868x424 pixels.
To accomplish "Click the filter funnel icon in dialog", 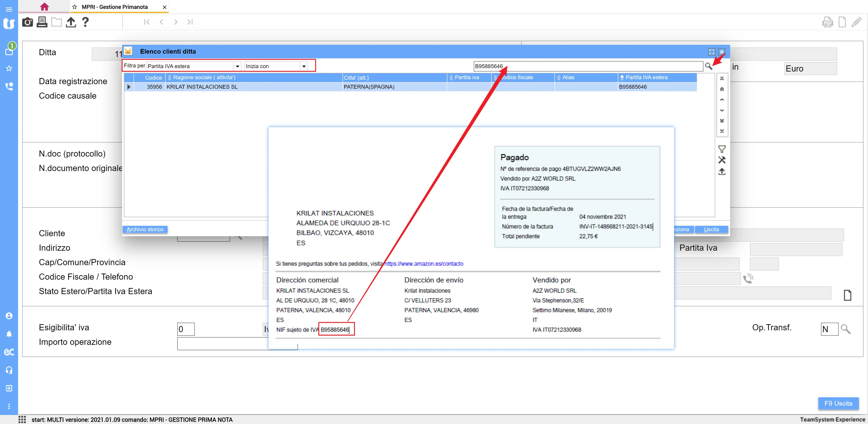I will click(722, 149).
